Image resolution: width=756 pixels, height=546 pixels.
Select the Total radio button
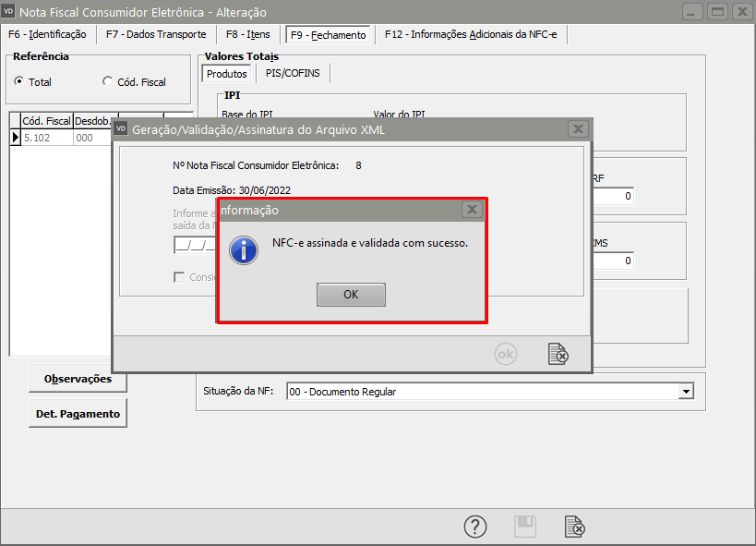[x=18, y=81]
